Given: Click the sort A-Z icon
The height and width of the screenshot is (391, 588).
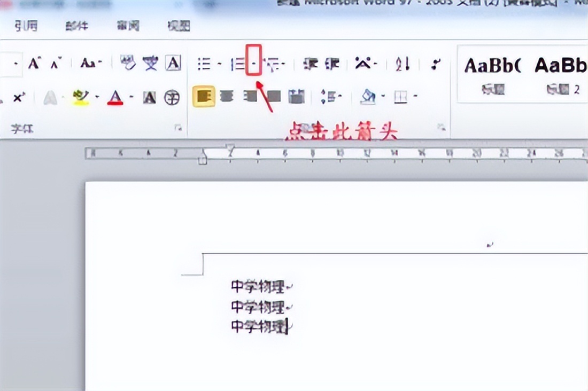Looking at the screenshot, I should tap(403, 65).
